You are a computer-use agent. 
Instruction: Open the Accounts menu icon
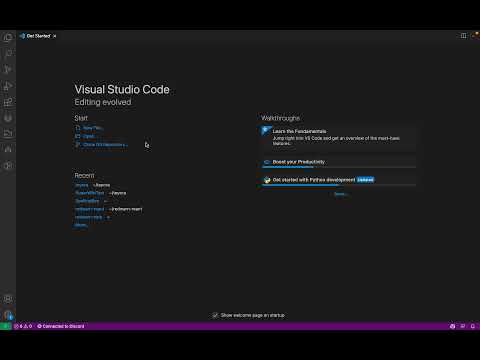pos(8,299)
